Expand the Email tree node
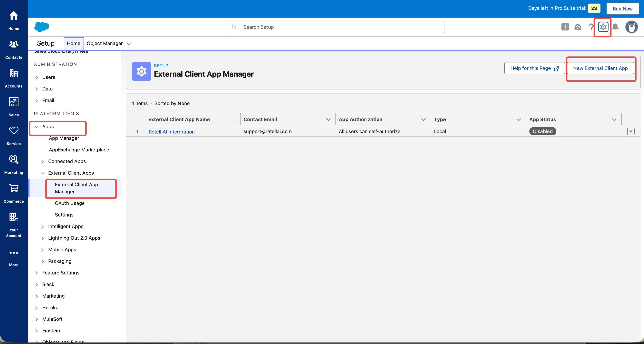This screenshot has height=344, width=644. [36, 101]
